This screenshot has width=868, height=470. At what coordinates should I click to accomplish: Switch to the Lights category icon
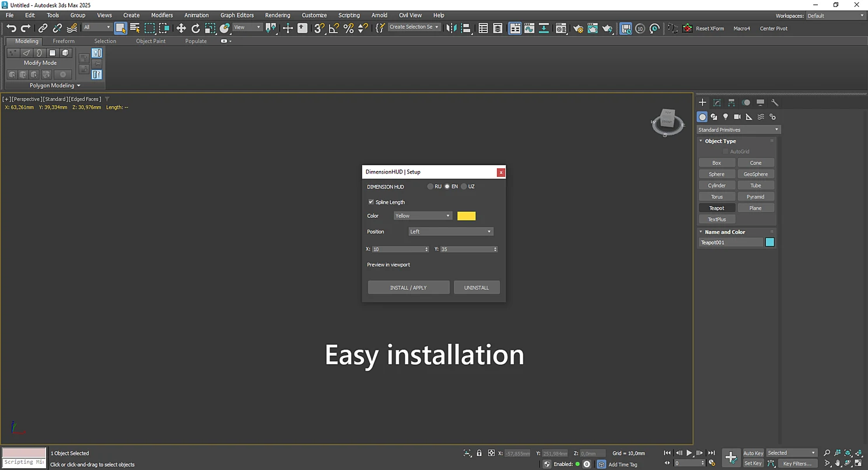click(726, 117)
